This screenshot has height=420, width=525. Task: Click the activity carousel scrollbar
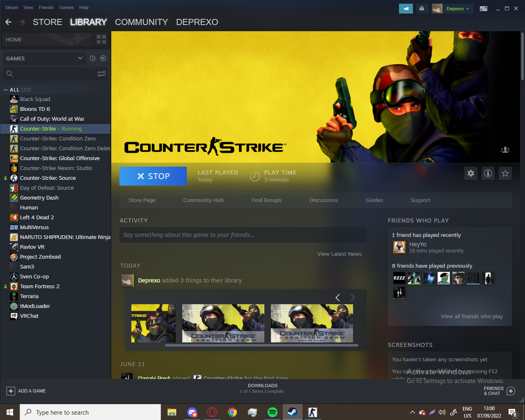(261, 345)
